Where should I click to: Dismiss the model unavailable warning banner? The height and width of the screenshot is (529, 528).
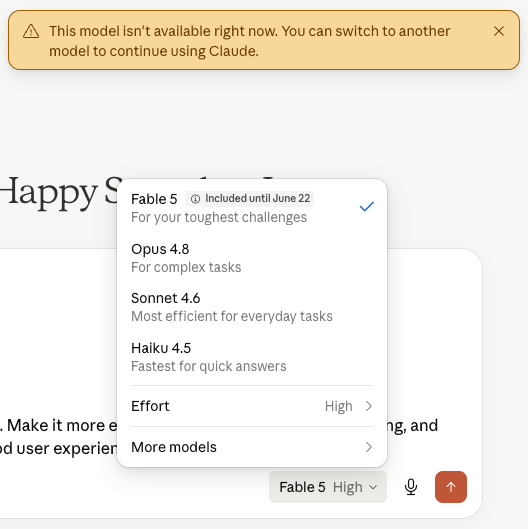[x=499, y=31]
